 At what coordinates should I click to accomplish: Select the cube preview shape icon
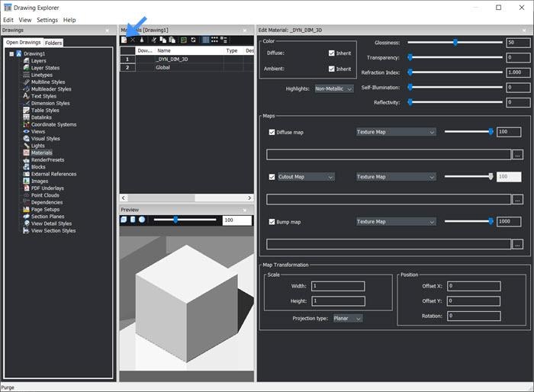125,220
